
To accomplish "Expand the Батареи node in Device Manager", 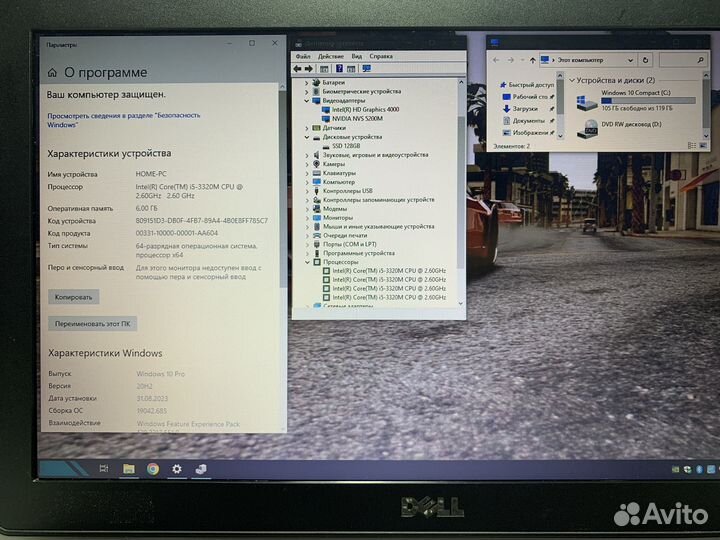I will point(307,83).
